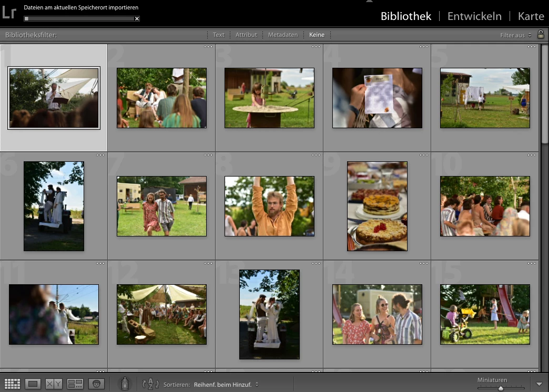Open options dots on cell 2
Viewport: 549px width, 392px height.
(x=208, y=47)
